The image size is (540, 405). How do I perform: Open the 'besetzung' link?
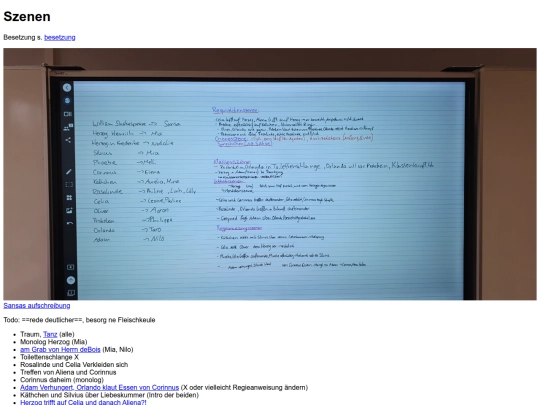point(60,37)
